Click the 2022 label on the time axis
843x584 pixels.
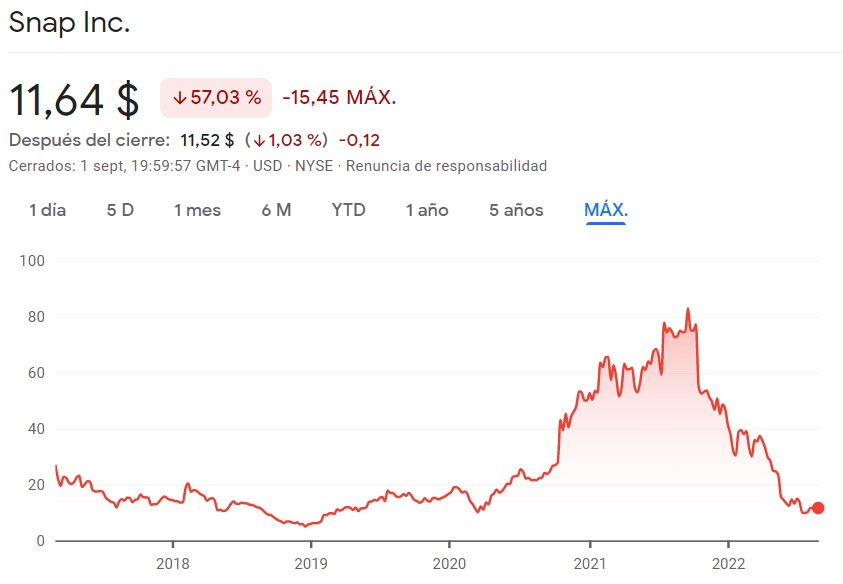coord(728,564)
